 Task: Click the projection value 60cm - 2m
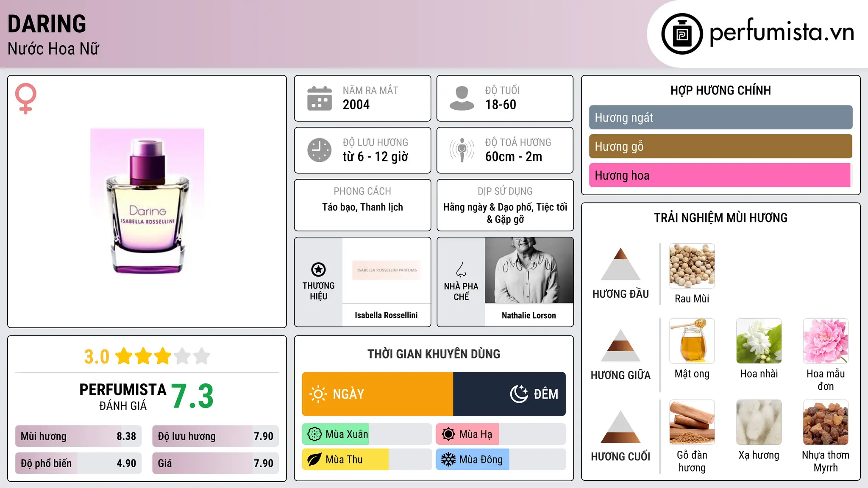(x=514, y=157)
